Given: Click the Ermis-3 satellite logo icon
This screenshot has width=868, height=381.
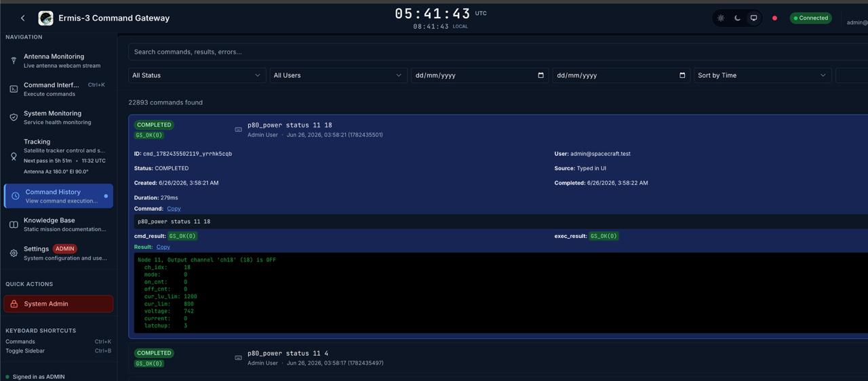Looking at the screenshot, I should tap(45, 18).
